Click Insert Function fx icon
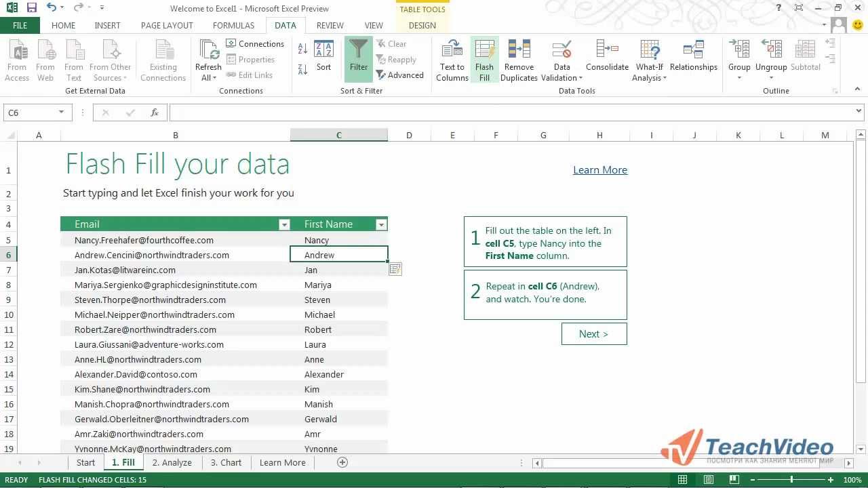This screenshot has width=868, height=488. tap(155, 113)
